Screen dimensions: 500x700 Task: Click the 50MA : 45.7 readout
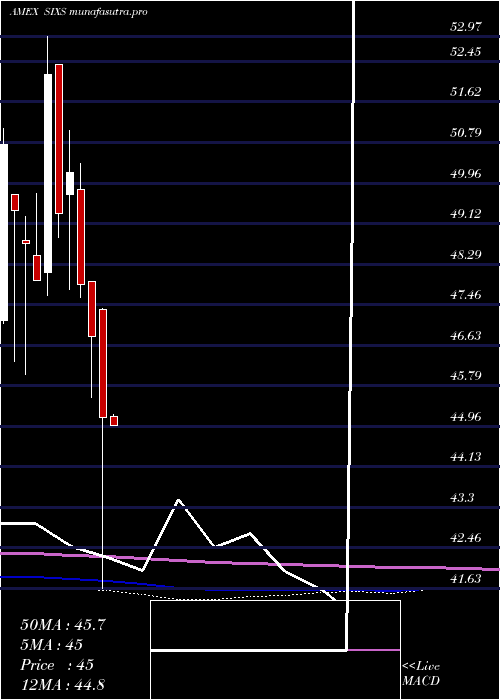(x=63, y=625)
